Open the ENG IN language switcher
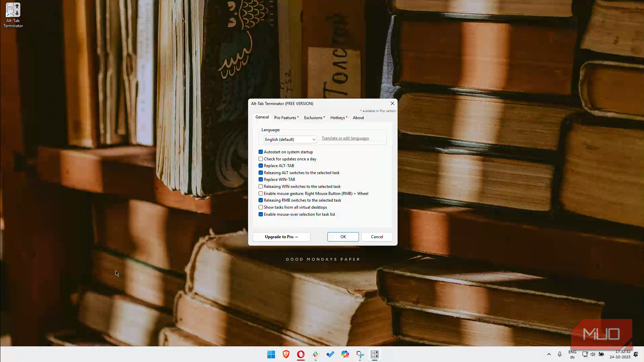Screen dimensions: 644x362 572,355
